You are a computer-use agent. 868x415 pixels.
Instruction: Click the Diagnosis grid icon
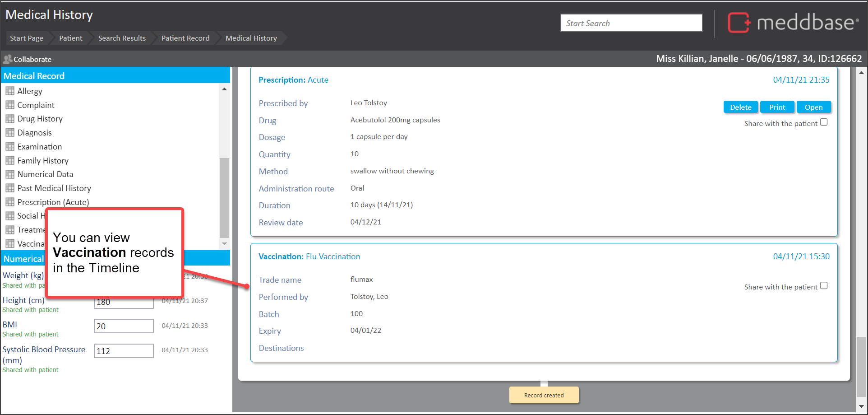pyautogui.click(x=10, y=133)
